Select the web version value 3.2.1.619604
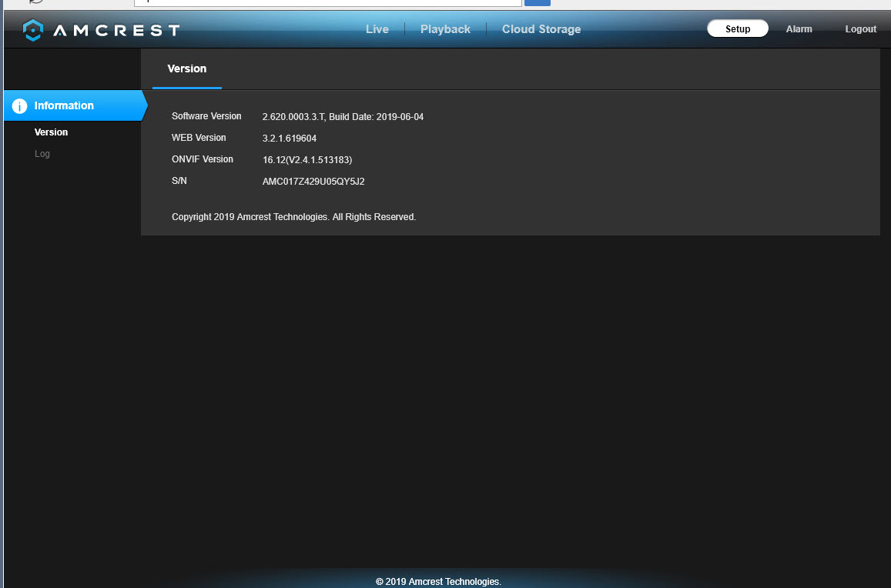The height and width of the screenshot is (588, 891). click(290, 139)
